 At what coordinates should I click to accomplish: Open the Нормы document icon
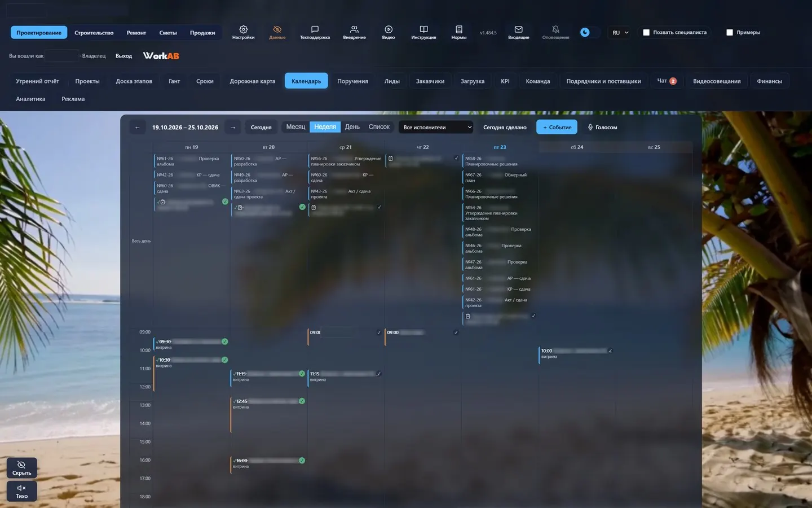tap(459, 29)
